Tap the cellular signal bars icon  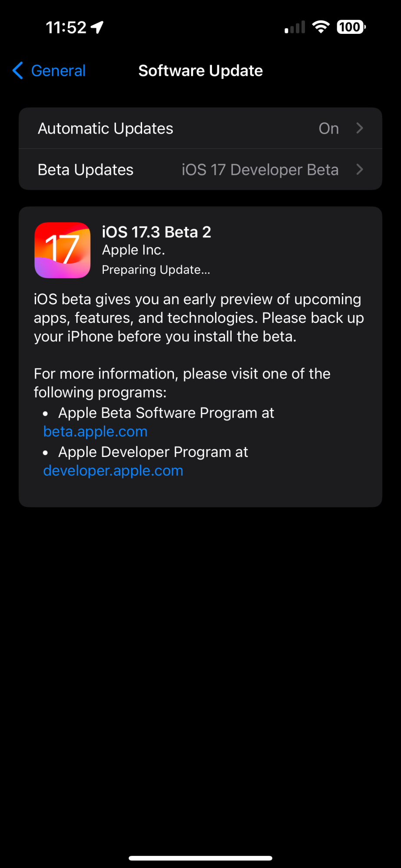pos(295,27)
